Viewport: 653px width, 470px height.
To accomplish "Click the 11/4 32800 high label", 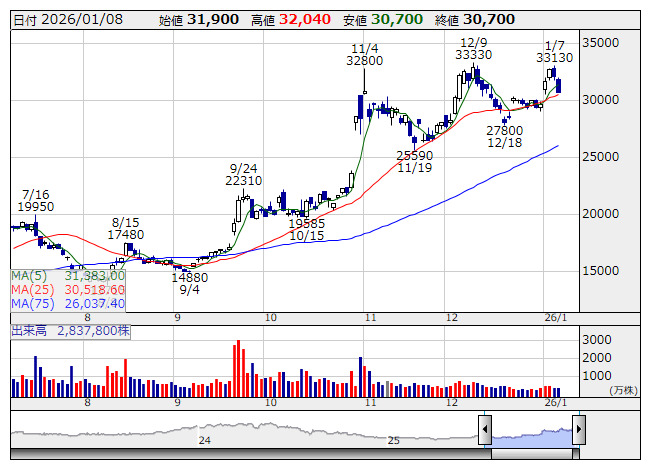I will tap(364, 55).
